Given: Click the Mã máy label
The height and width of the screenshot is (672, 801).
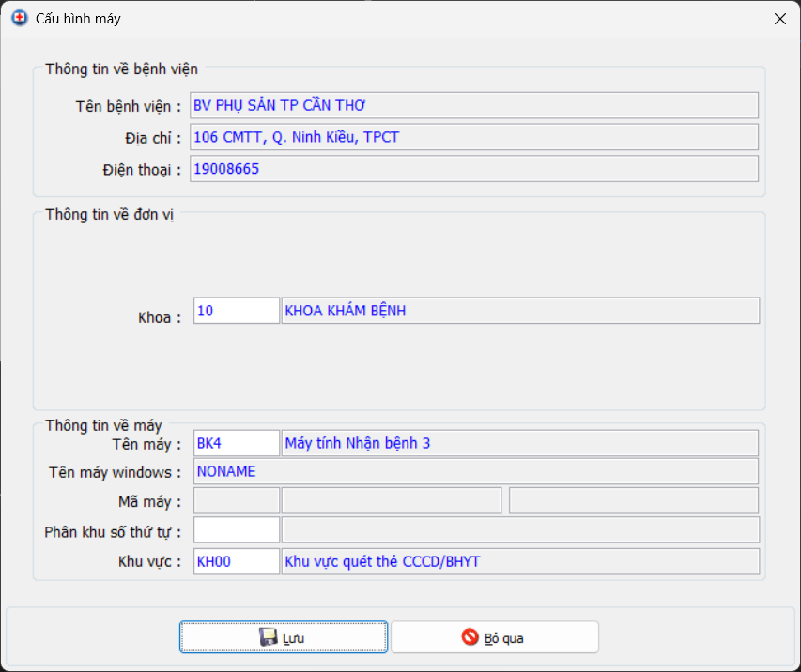Looking at the screenshot, I should [x=149, y=502].
